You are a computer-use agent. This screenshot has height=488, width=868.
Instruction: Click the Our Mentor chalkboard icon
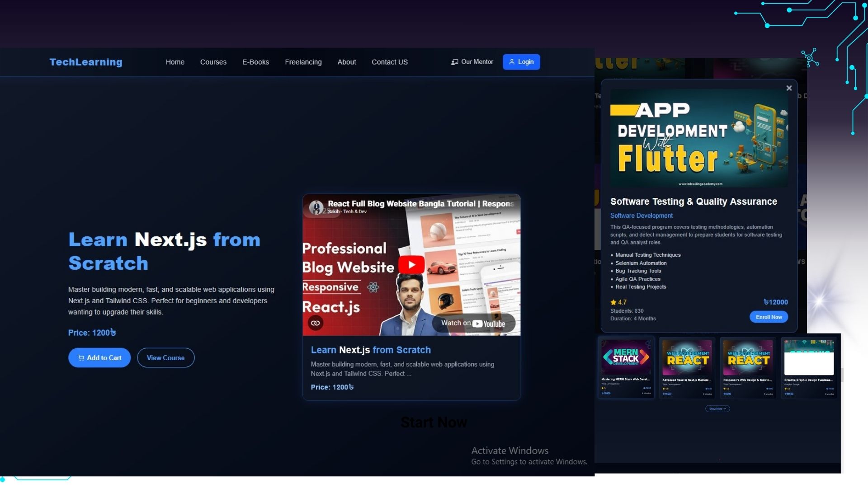[x=454, y=62]
